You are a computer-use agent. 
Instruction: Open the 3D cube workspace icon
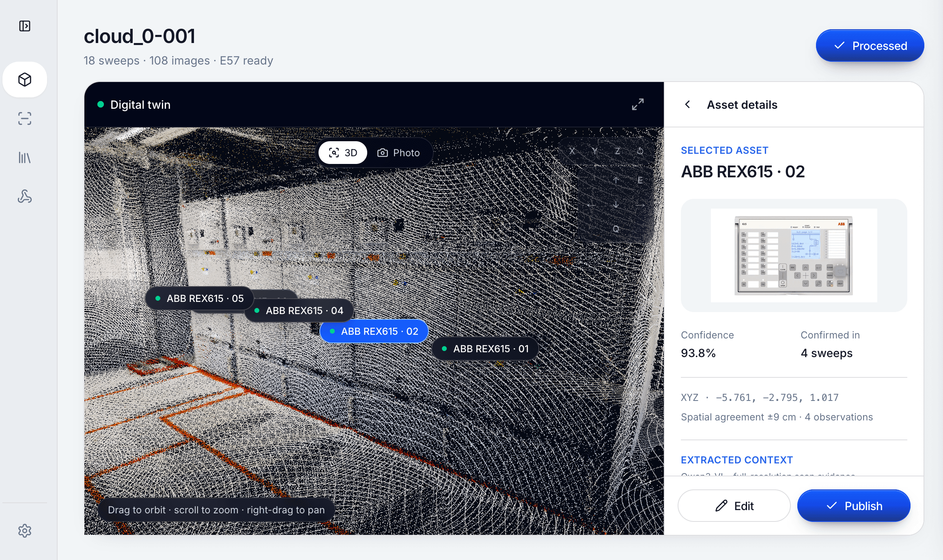[25, 80]
